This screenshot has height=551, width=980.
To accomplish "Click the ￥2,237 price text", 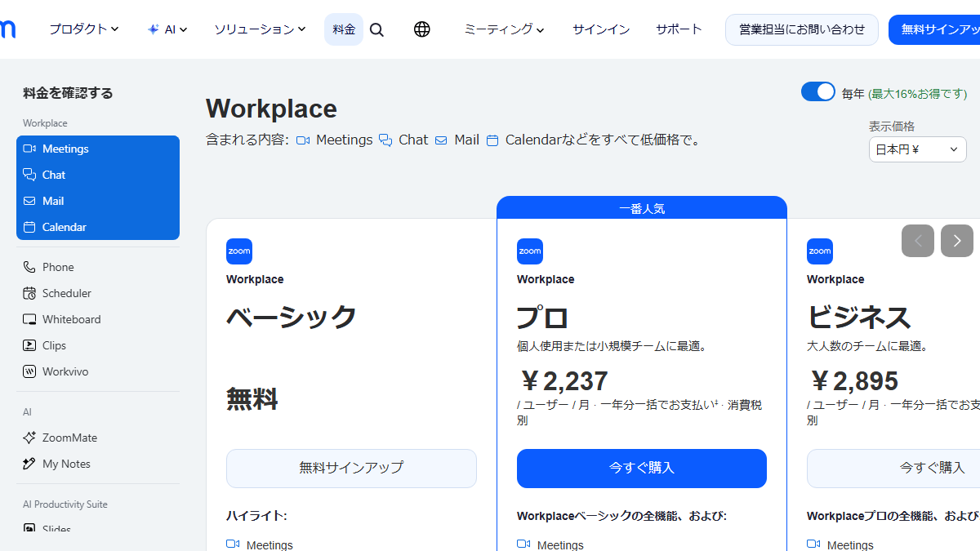I will [564, 381].
